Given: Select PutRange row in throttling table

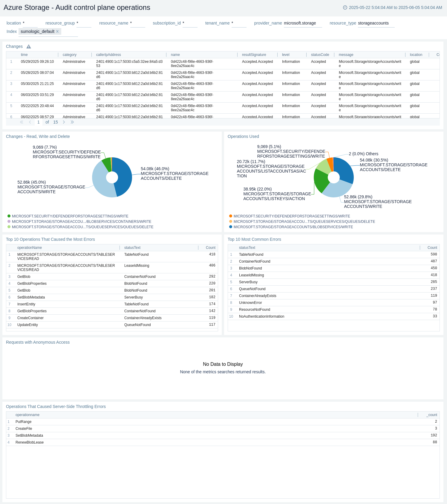Looking at the screenshot, I should coord(223,422).
